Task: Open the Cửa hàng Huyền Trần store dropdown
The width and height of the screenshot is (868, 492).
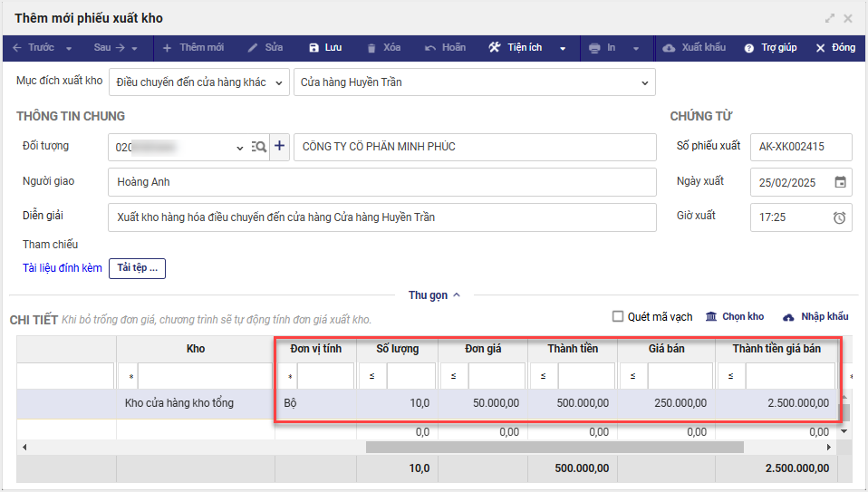Action: (645, 82)
